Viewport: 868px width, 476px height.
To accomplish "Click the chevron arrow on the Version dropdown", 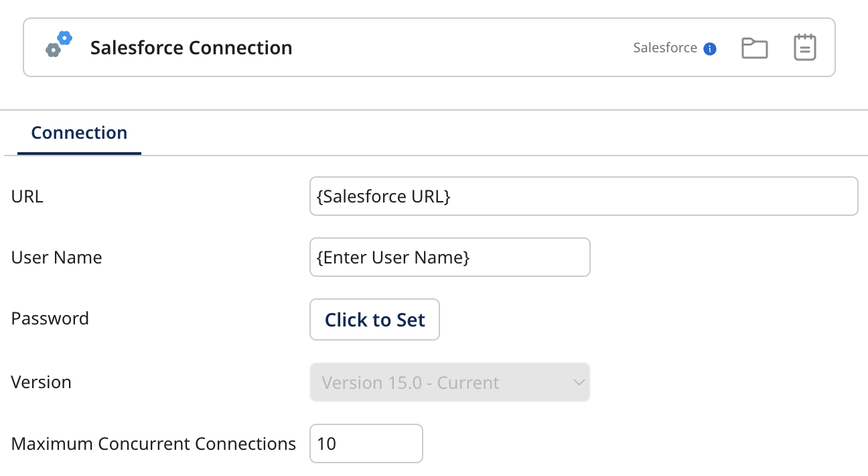I will [579, 383].
